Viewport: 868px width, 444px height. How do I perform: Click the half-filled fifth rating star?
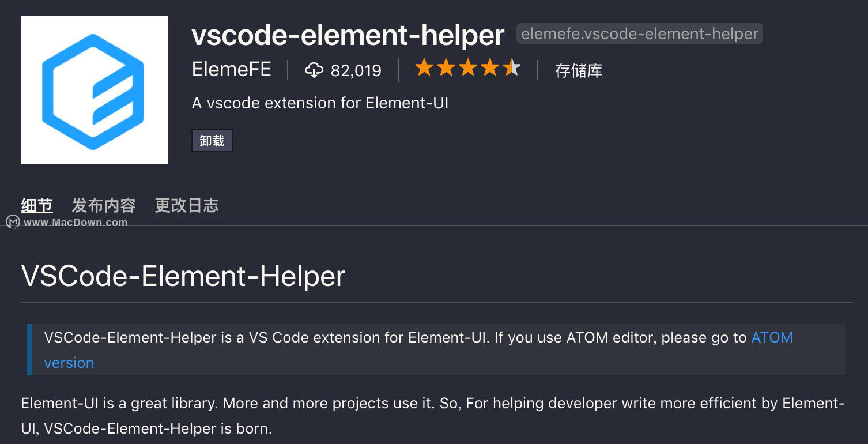point(512,68)
